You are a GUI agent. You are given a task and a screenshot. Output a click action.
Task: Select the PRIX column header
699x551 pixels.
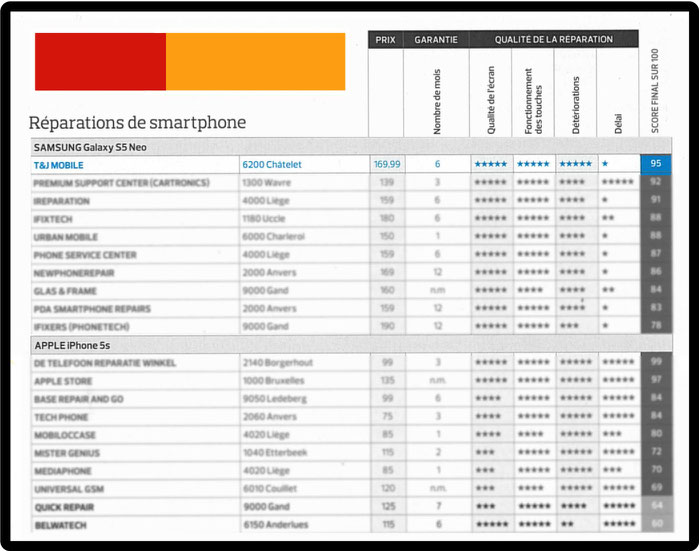click(386, 40)
